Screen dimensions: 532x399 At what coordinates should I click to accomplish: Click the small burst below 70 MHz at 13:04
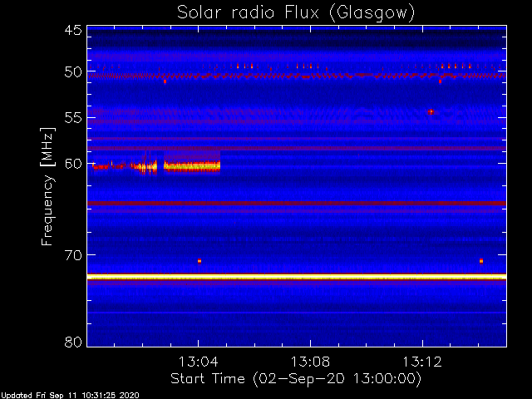[x=199, y=261]
